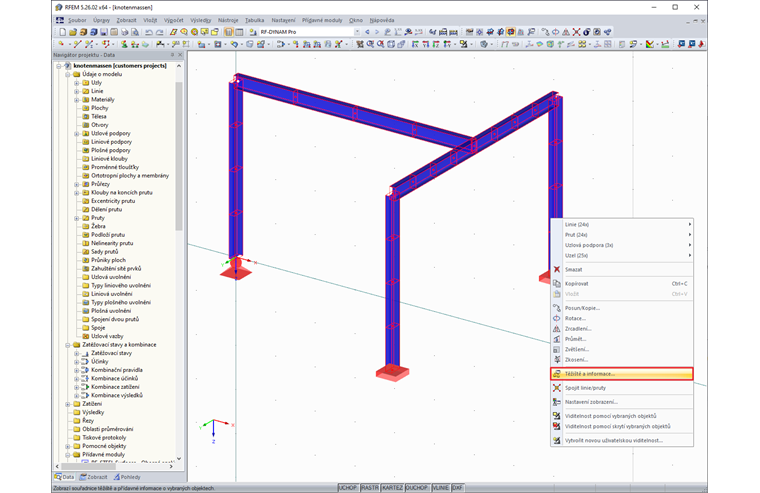
Task: Click the navigator horizontal scroll-right arrow
Action: 171,466
